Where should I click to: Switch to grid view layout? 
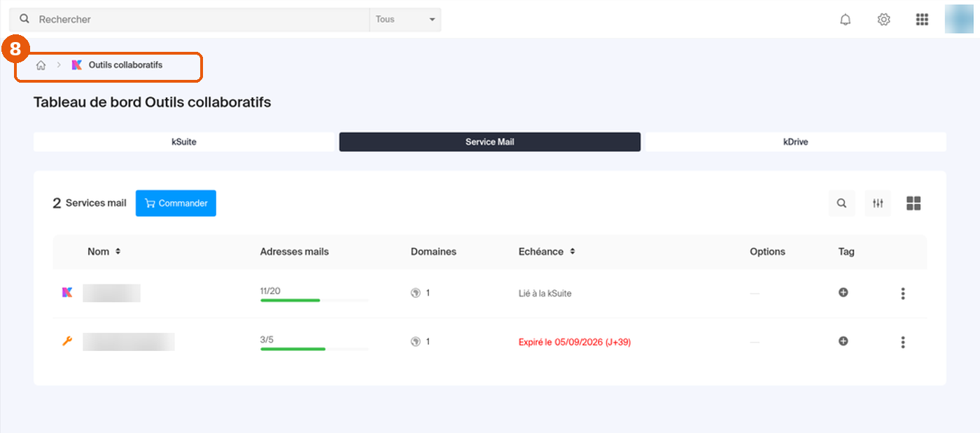point(913,203)
